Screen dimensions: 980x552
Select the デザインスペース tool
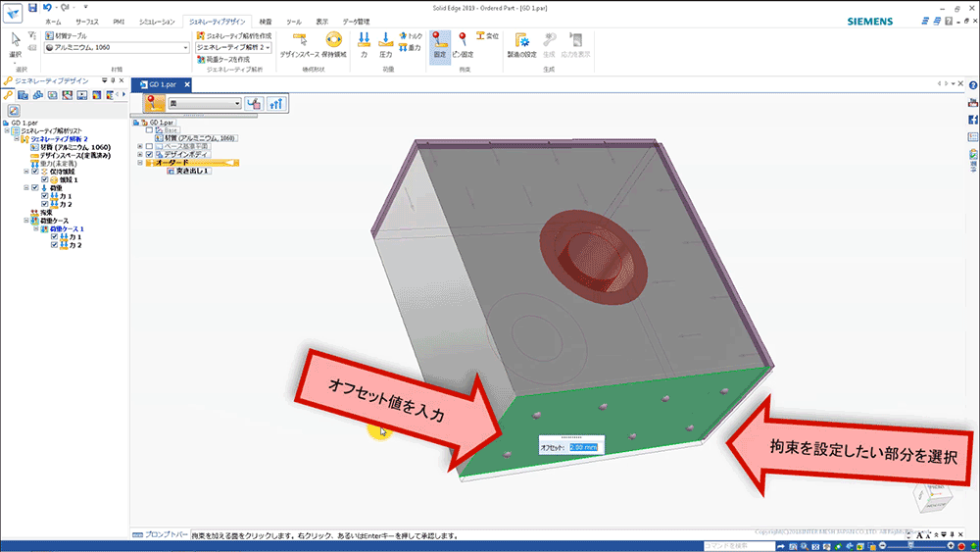(300, 45)
